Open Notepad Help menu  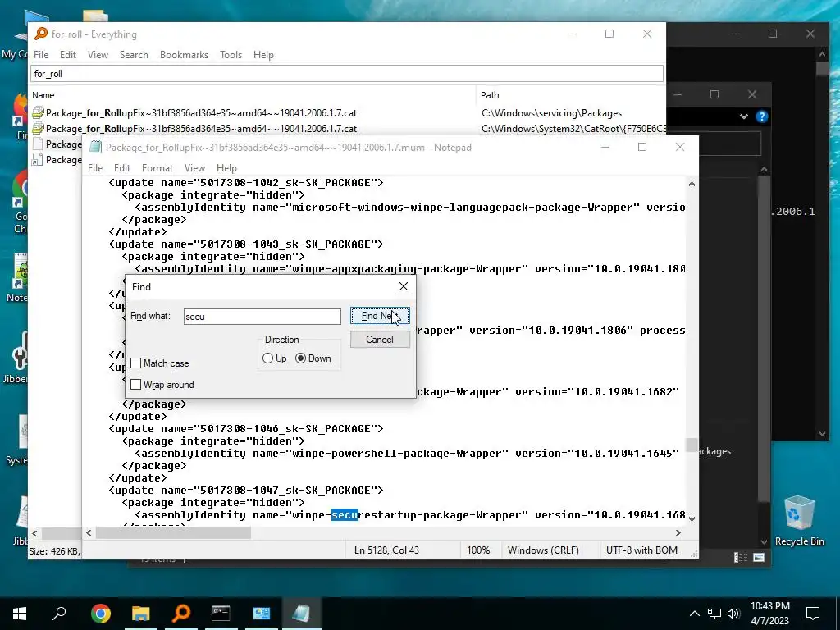tap(226, 167)
